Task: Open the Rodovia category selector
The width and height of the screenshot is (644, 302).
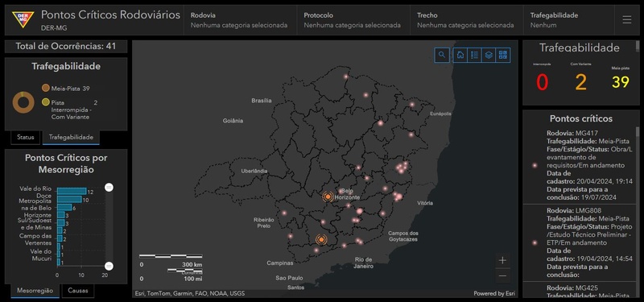Action: tap(240, 20)
